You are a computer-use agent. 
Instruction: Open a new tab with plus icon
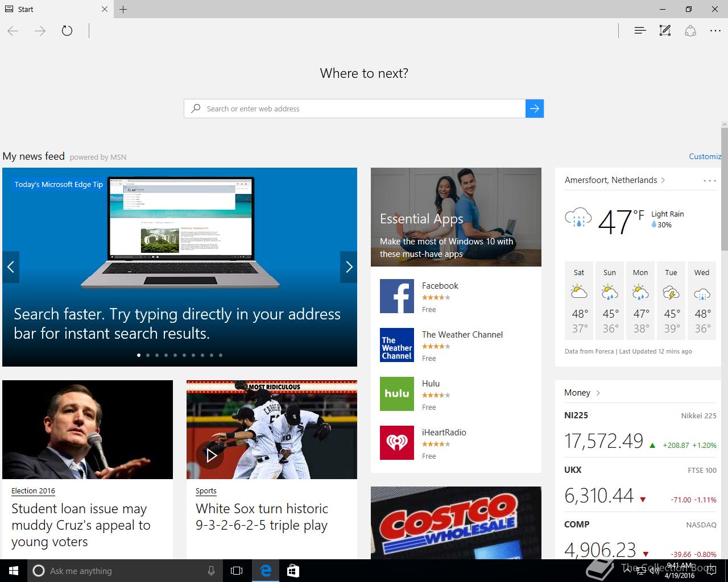(x=123, y=9)
